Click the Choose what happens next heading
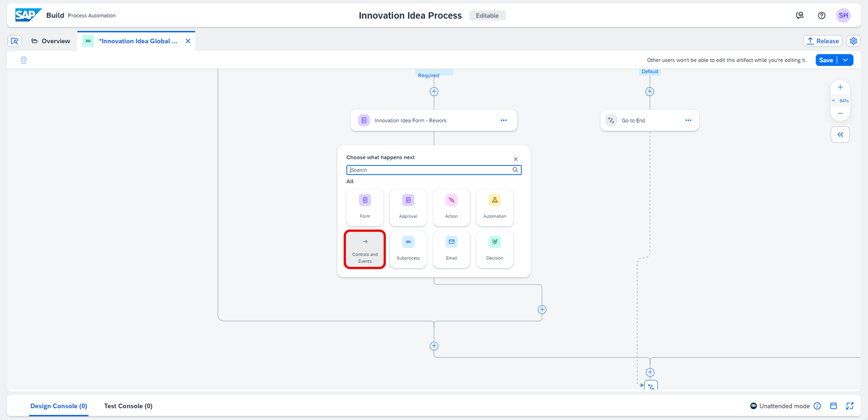Image resolution: width=868 pixels, height=420 pixels. [x=380, y=157]
